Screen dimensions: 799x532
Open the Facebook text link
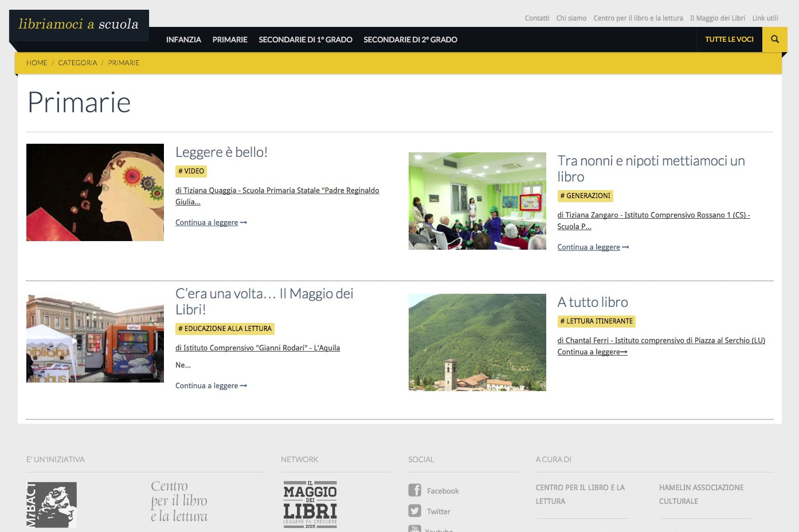(442, 491)
